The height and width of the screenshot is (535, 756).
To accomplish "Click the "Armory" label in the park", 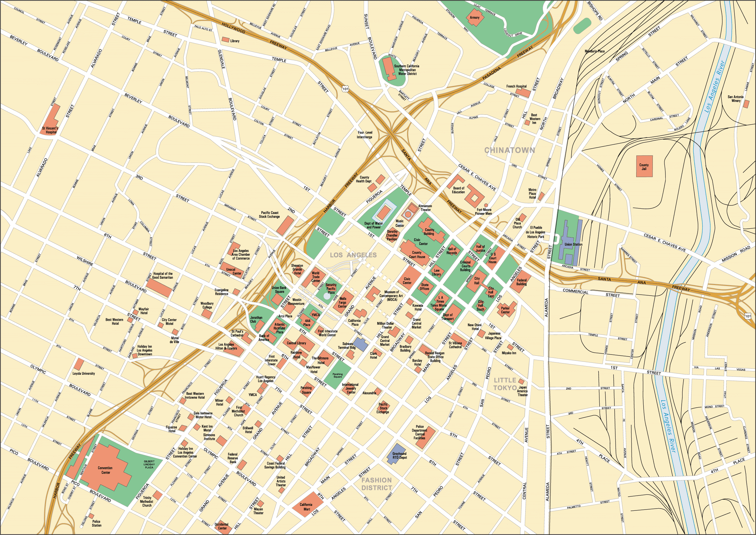I will (x=474, y=17).
